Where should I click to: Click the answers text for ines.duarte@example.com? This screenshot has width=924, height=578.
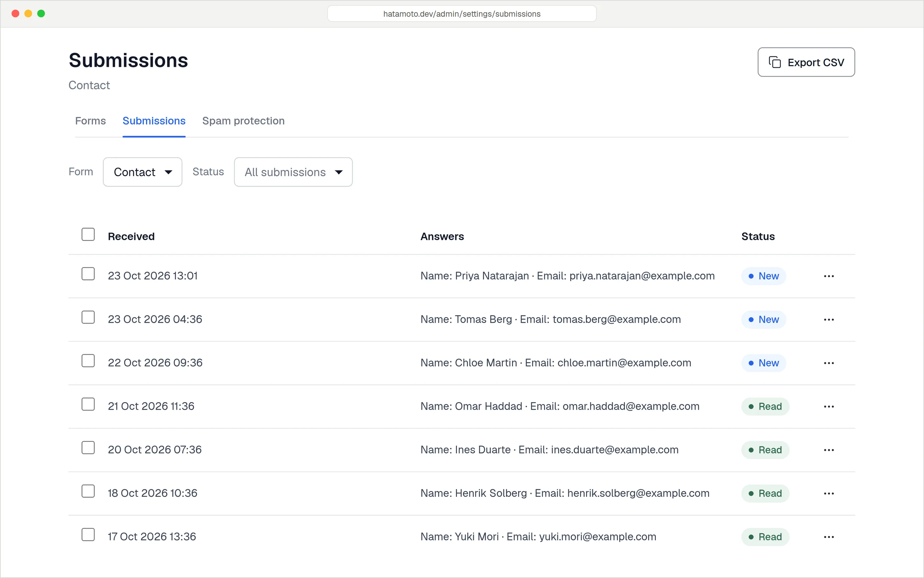coord(550,450)
